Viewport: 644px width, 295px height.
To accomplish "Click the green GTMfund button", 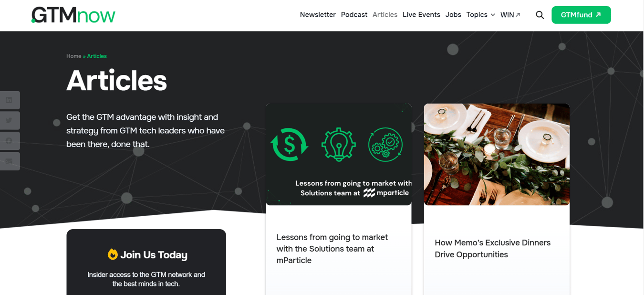I will coord(581,15).
